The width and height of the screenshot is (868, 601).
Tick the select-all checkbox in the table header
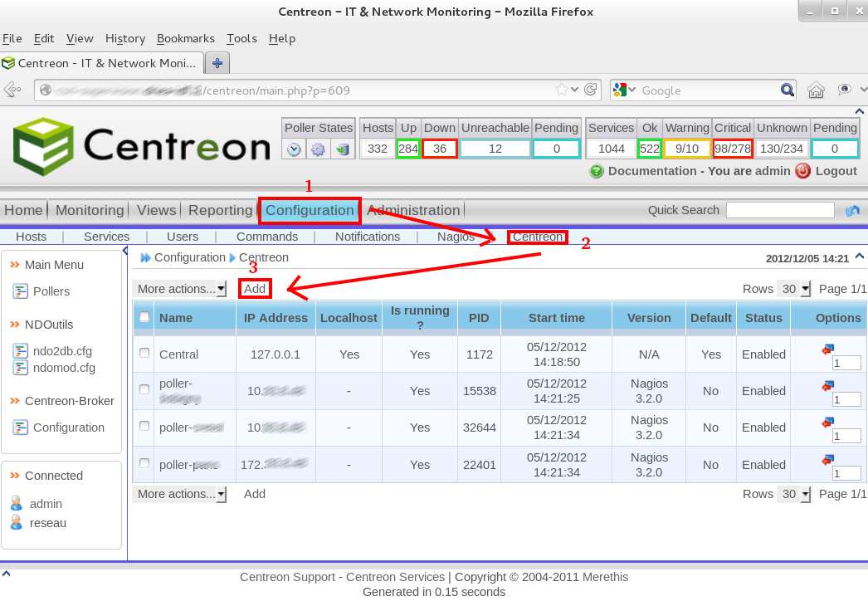(x=144, y=317)
